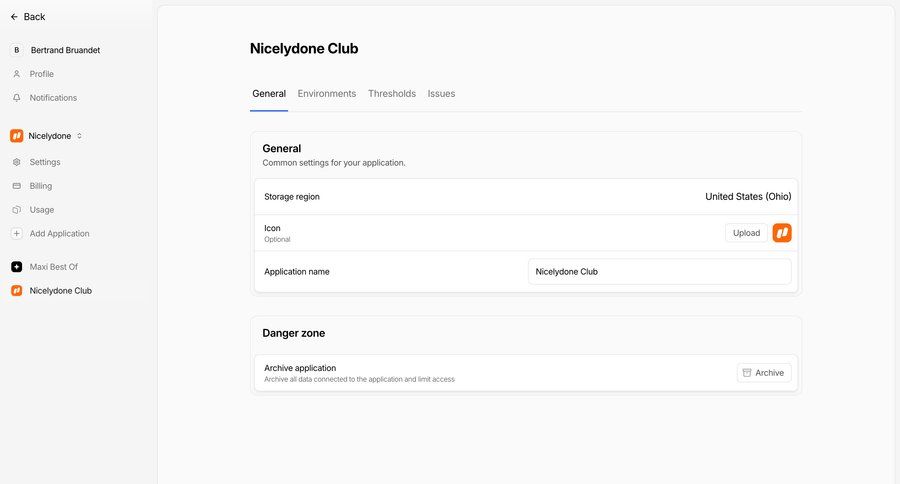Click the Settings gear icon in sidebar
This screenshot has width=900, height=484.
(17, 162)
